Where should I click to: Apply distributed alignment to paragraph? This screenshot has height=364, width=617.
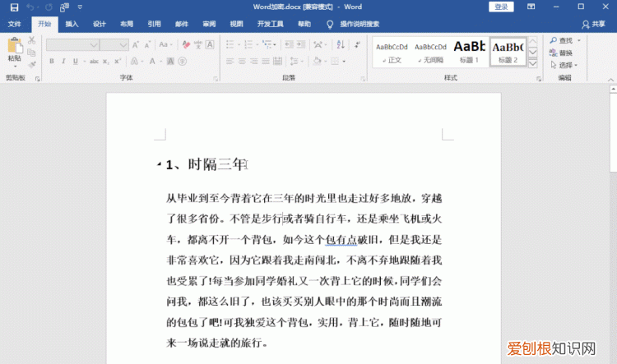coord(278,62)
